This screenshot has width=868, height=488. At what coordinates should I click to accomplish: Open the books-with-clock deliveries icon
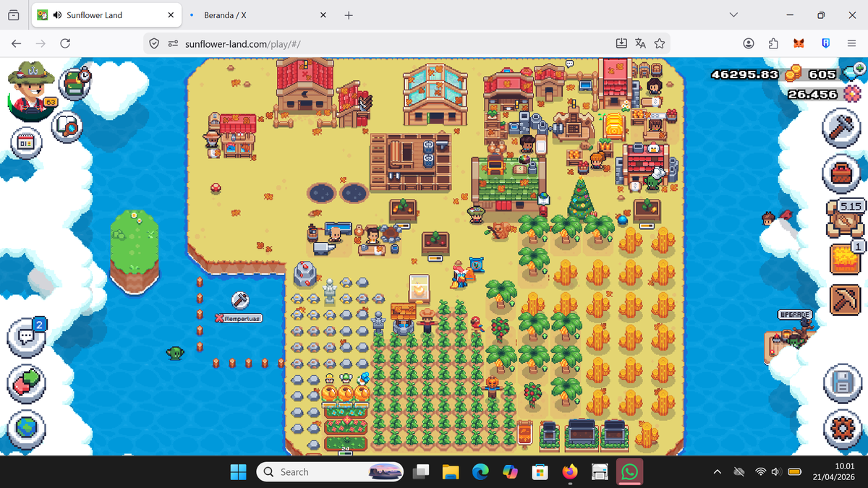(x=75, y=82)
